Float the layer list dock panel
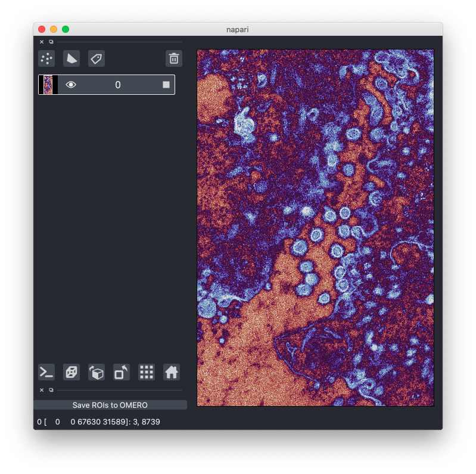Image resolution: width=476 pixels, height=474 pixels. point(51,42)
